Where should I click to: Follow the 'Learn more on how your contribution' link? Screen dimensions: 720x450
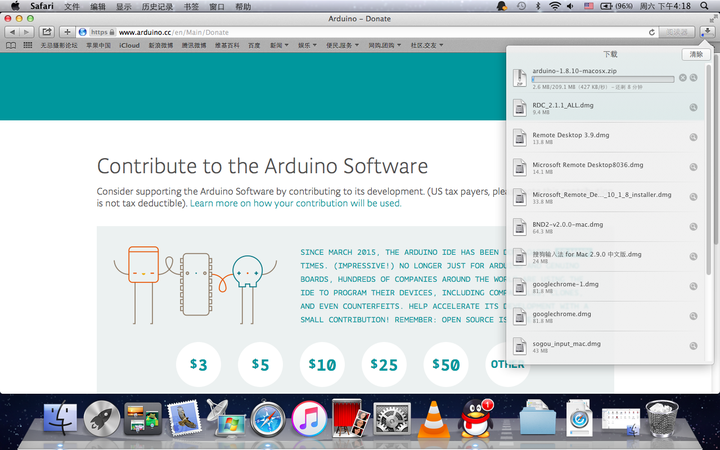pyautogui.click(x=296, y=203)
